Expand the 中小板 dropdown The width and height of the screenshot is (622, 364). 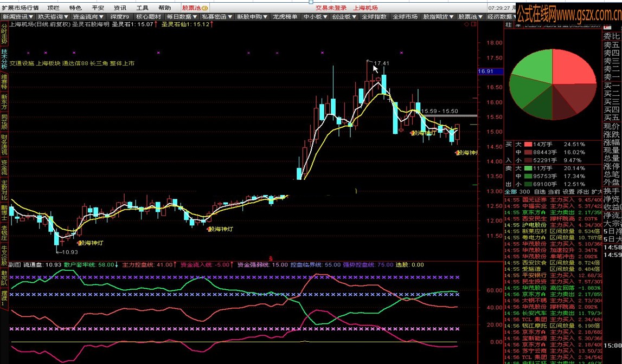click(316, 17)
